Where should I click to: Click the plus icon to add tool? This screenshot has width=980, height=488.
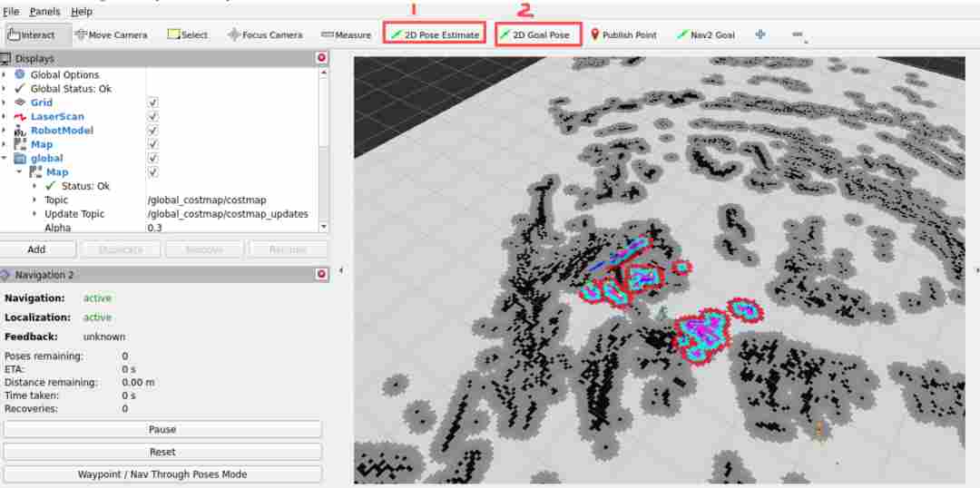pyautogui.click(x=760, y=34)
